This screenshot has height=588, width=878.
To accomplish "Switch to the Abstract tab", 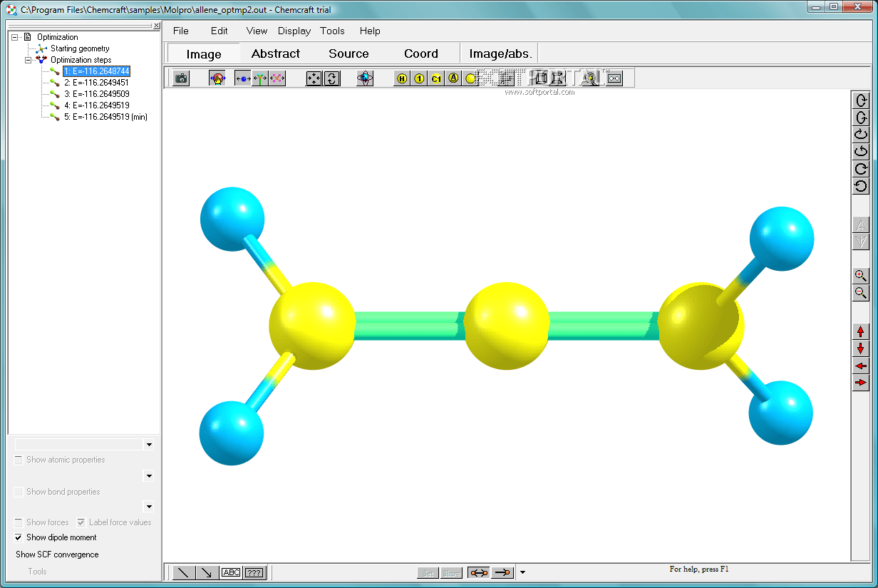I will (276, 53).
